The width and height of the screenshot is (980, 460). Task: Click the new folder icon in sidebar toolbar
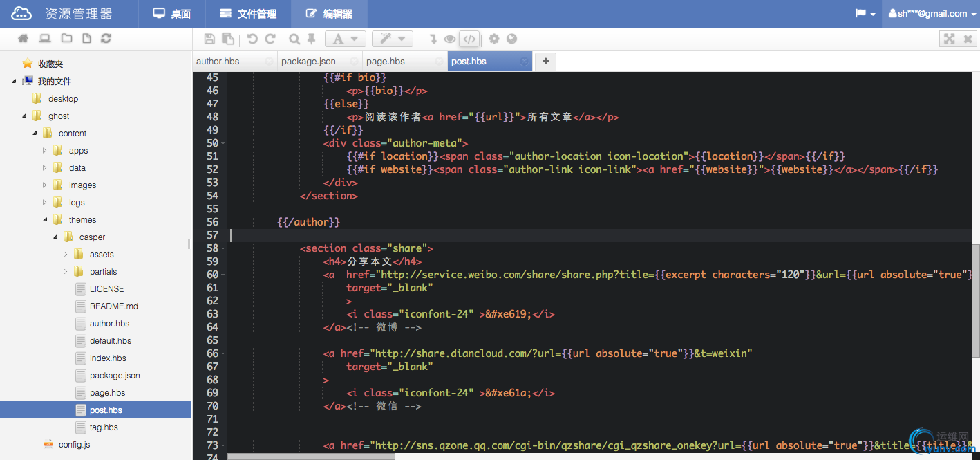pos(66,39)
